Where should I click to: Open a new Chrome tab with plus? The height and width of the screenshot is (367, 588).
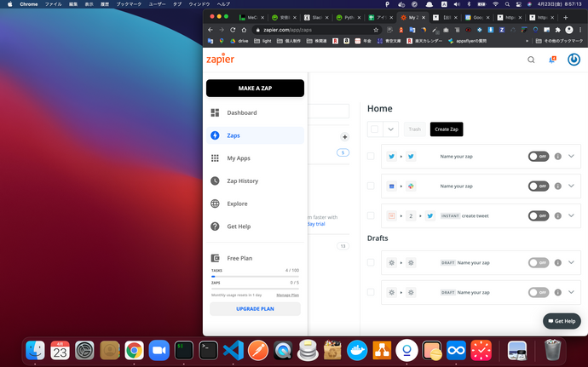[566, 18]
